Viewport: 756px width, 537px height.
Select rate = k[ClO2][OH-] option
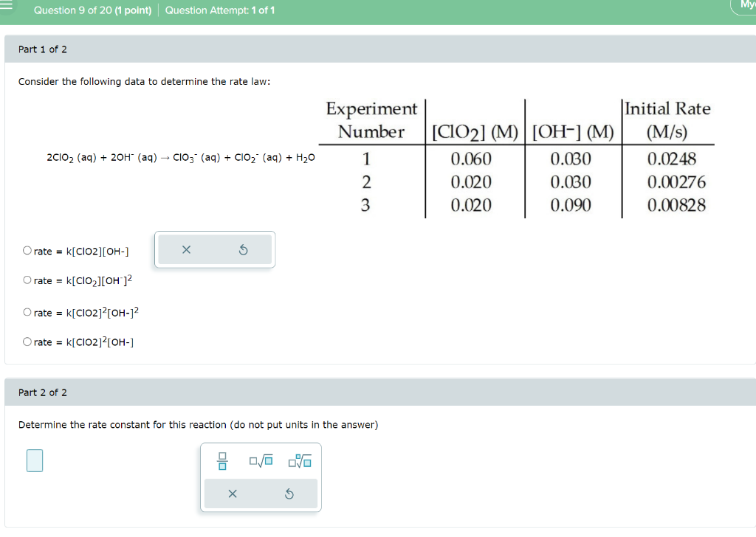(27, 251)
